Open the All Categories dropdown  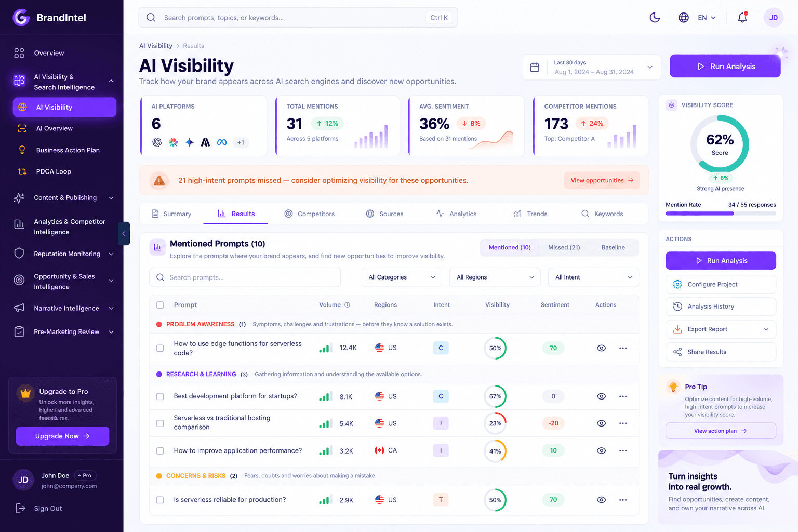click(402, 277)
